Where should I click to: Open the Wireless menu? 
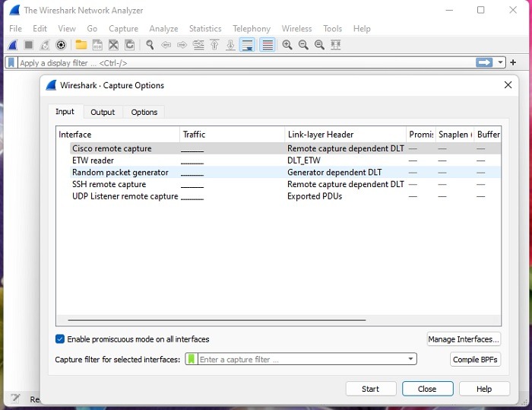pyautogui.click(x=296, y=29)
